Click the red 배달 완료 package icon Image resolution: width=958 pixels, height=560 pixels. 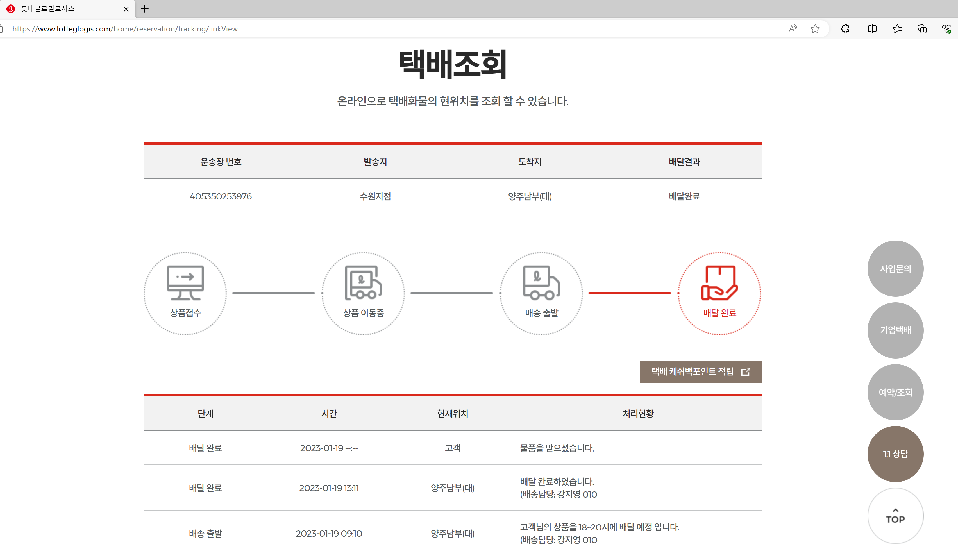click(719, 283)
